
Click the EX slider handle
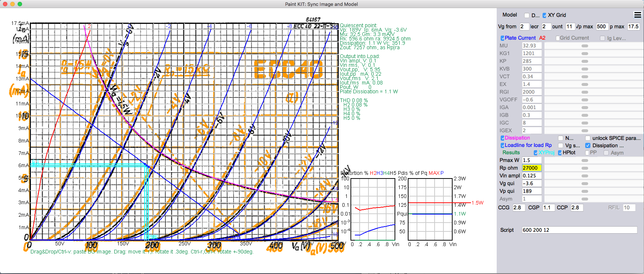pyautogui.click(x=585, y=84)
